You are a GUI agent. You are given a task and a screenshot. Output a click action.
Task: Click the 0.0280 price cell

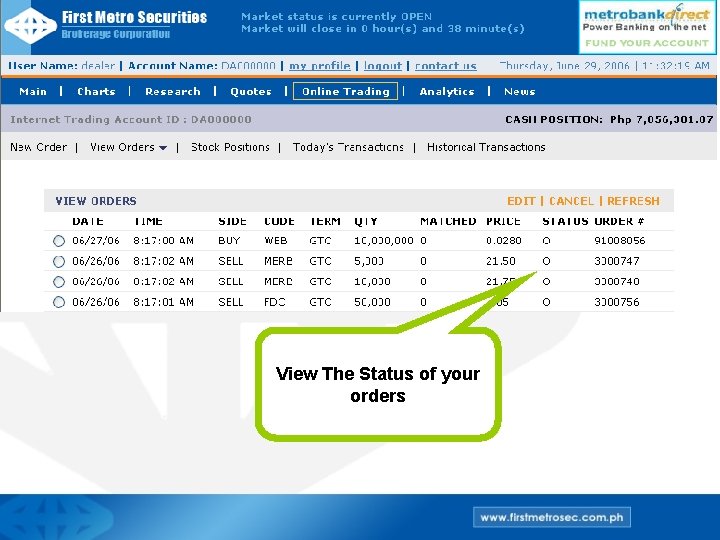[504, 241]
